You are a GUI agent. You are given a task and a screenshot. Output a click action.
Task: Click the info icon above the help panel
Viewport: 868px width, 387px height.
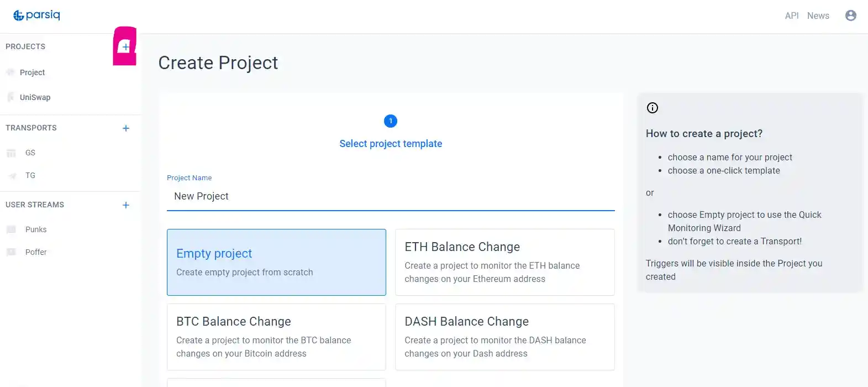[x=652, y=108]
